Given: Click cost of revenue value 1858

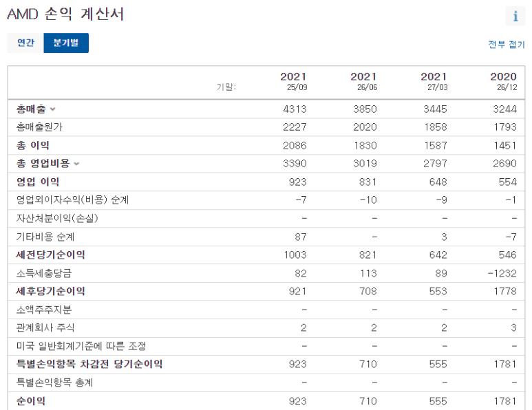Looking at the screenshot, I should click(x=436, y=127).
